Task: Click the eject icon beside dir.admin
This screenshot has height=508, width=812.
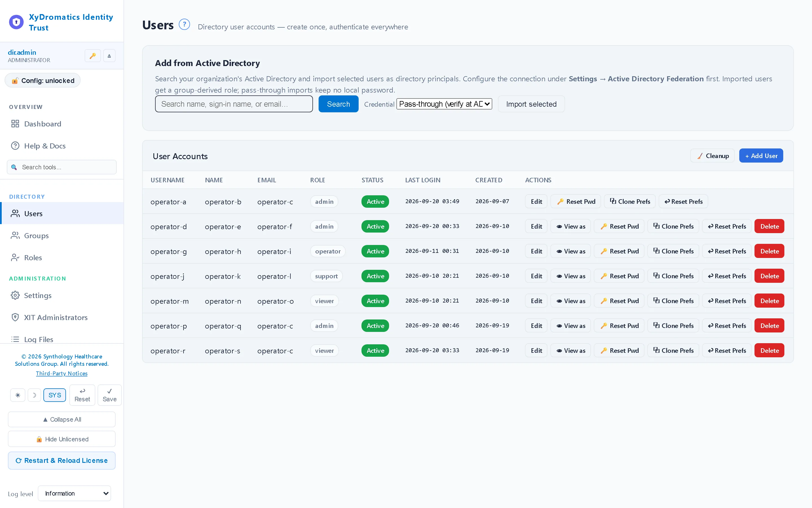Action: (109, 56)
